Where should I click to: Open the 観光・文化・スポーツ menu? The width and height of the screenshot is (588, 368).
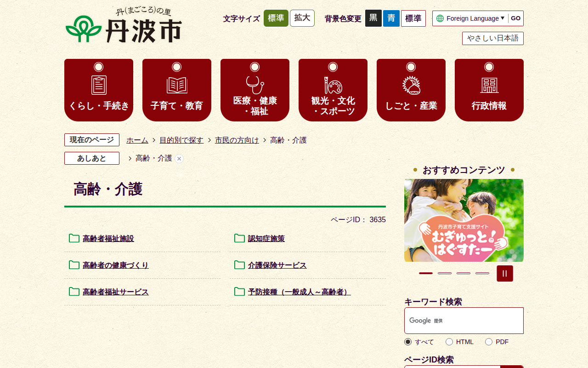[333, 90]
